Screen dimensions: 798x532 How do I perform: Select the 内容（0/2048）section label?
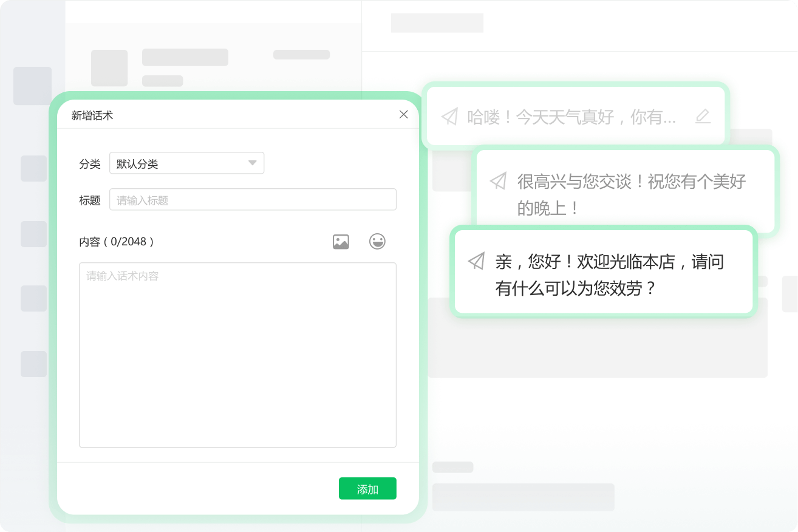coord(117,241)
